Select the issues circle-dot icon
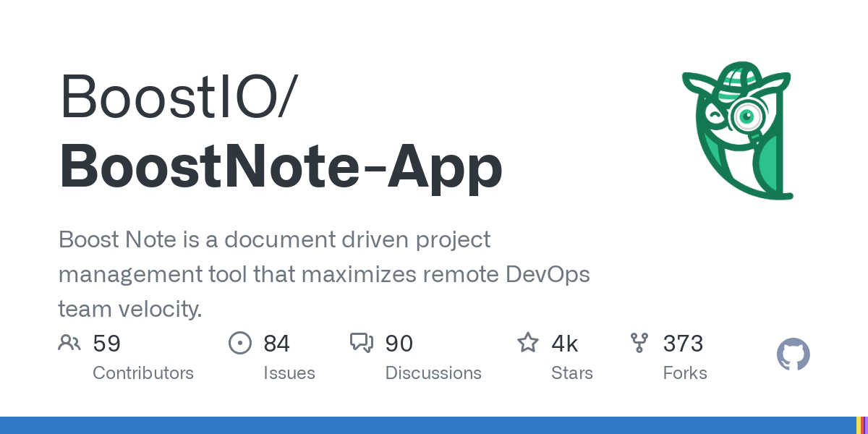This screenshot has width=868, height=434. point(240,343)
